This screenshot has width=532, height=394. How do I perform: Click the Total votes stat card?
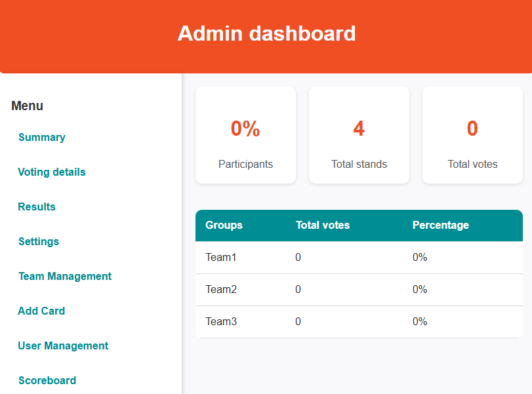pyautogui.click(x=472, y=136)
